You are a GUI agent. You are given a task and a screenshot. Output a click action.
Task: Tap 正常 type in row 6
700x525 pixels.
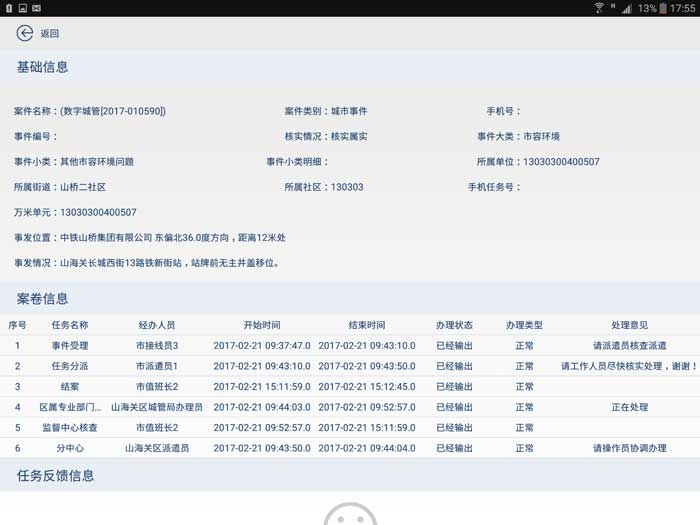pos(524,448)
